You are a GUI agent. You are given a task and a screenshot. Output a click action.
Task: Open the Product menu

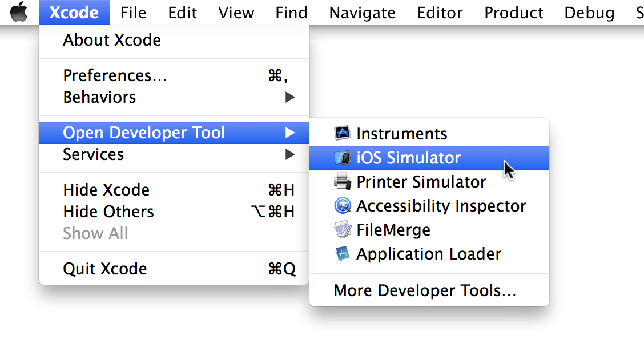(513, 13)
